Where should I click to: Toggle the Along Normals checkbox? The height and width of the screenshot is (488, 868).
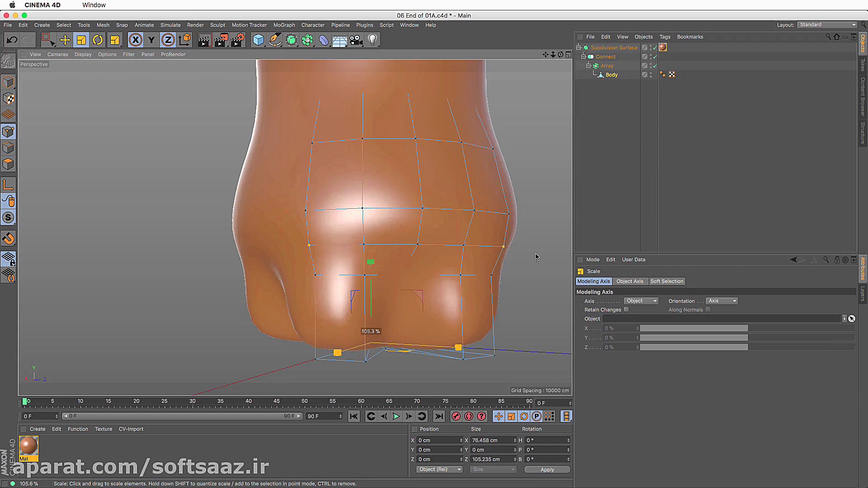[708, 310]
